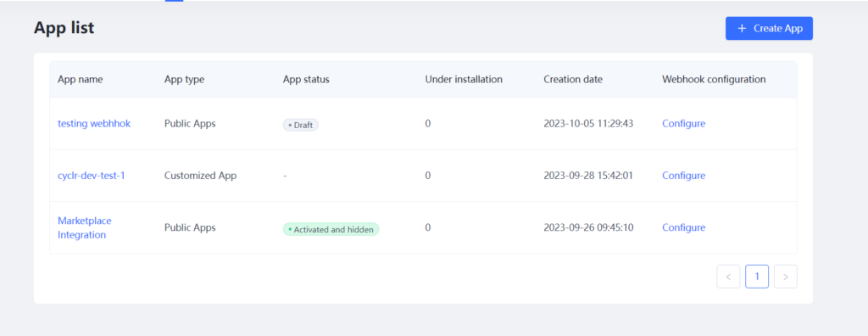Open the cyclr-dev-test-1 app
The width and height of the screenshot is (868, 336).
coord(92,176)
